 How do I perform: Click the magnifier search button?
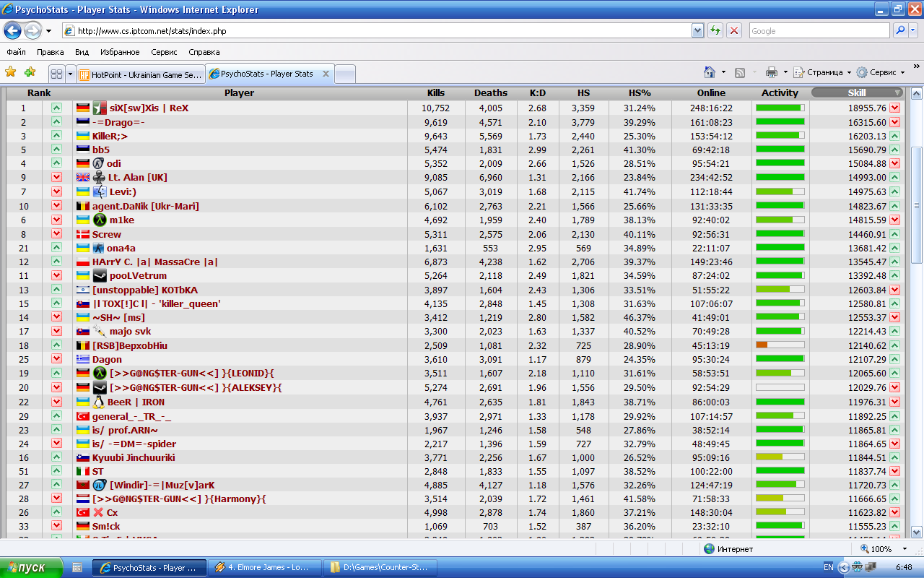pos(900,30)
